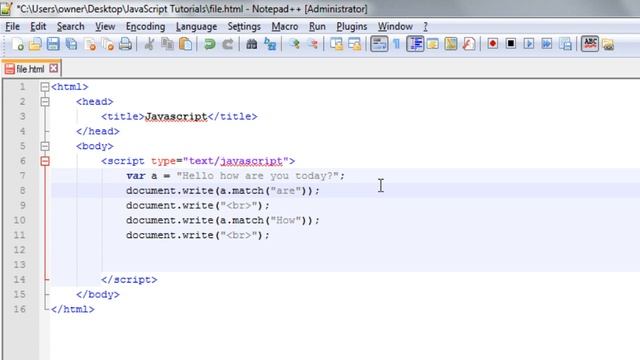Click the User Defined Language icon
Screen dimensions: 640x360
pos(433,44)
